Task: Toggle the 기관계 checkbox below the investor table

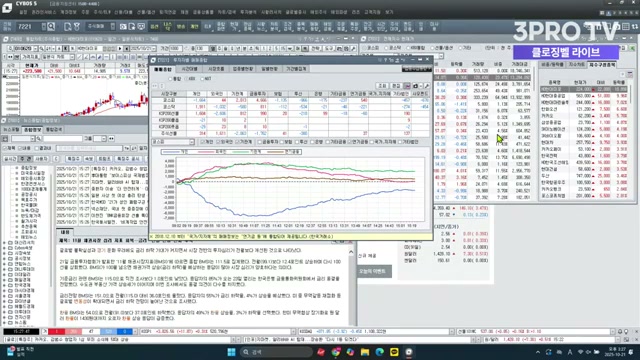Action: click(238, 142)
